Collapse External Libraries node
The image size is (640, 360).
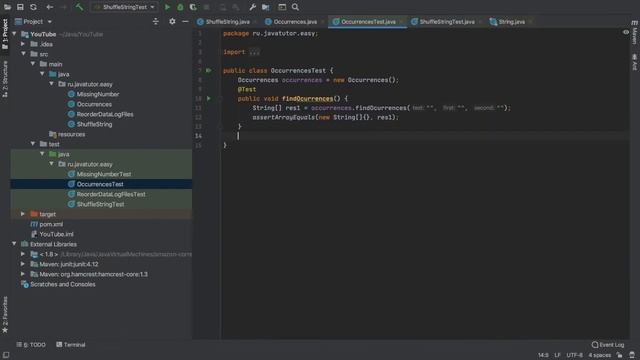(14, 244)
